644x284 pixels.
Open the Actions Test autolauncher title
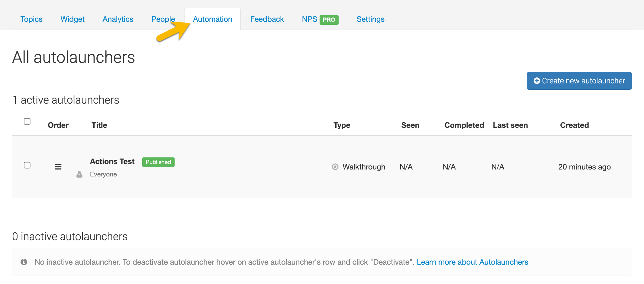tap(112, 162)
